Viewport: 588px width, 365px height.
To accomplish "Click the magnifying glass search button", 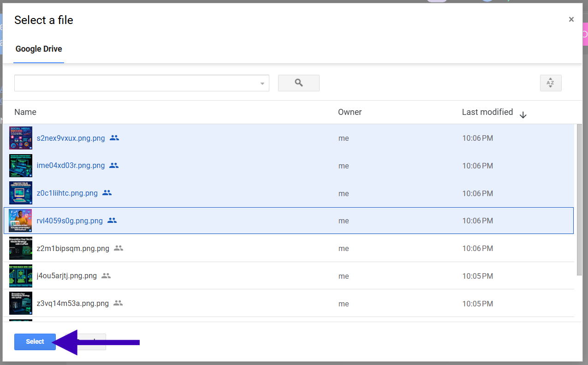I will 298,83.
